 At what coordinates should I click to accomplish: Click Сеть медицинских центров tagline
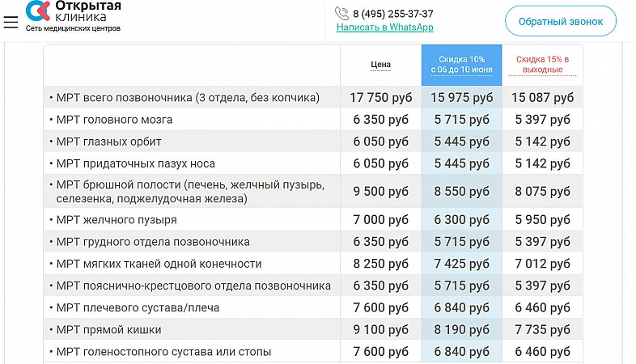click(73, 28)
